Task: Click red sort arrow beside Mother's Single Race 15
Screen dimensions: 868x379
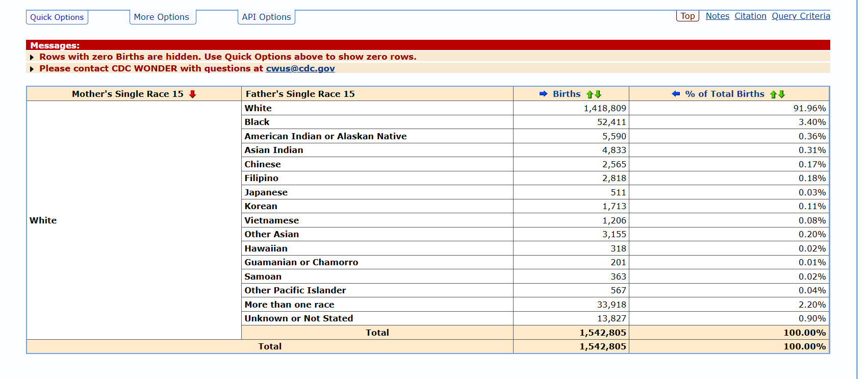Action: click(x=192, y=94)
